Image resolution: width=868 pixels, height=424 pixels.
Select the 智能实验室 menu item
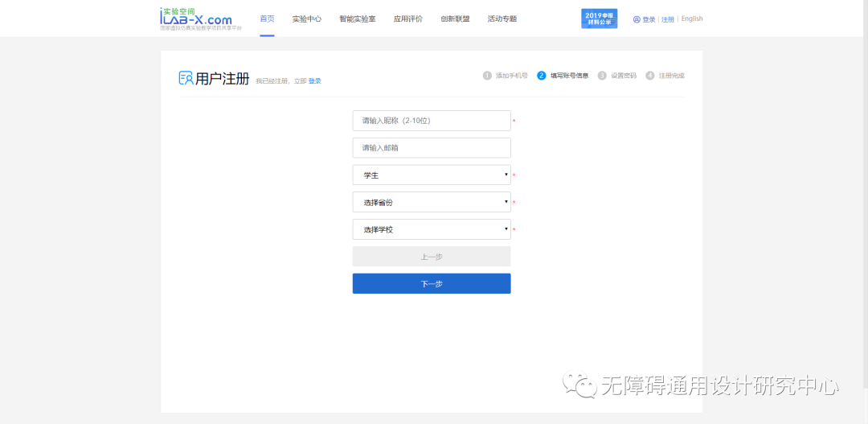pyautogui.click(x=357, y=19)
